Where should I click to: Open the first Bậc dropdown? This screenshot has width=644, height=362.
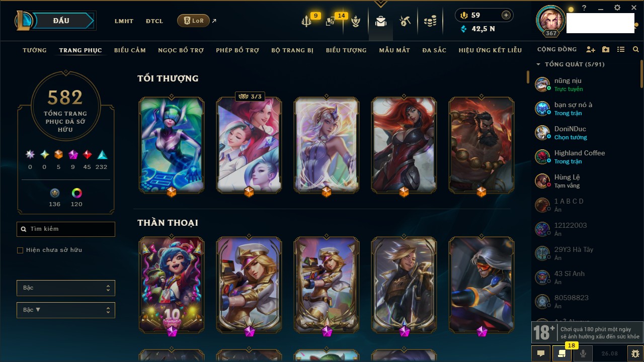coord(66,288)
